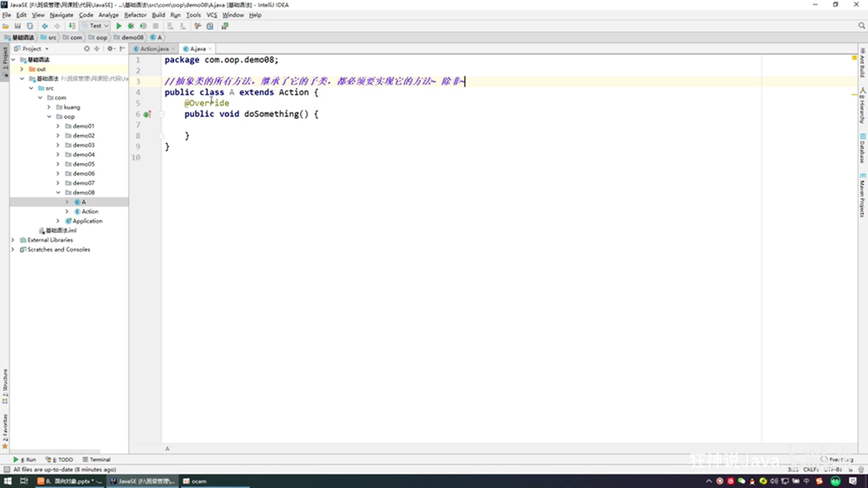Expand the demo07 package folder
The image size is (868, 488).
point(58,183)
